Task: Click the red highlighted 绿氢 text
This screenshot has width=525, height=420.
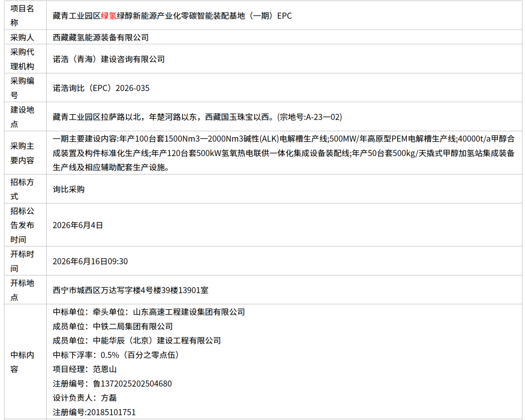Action: 109,16
